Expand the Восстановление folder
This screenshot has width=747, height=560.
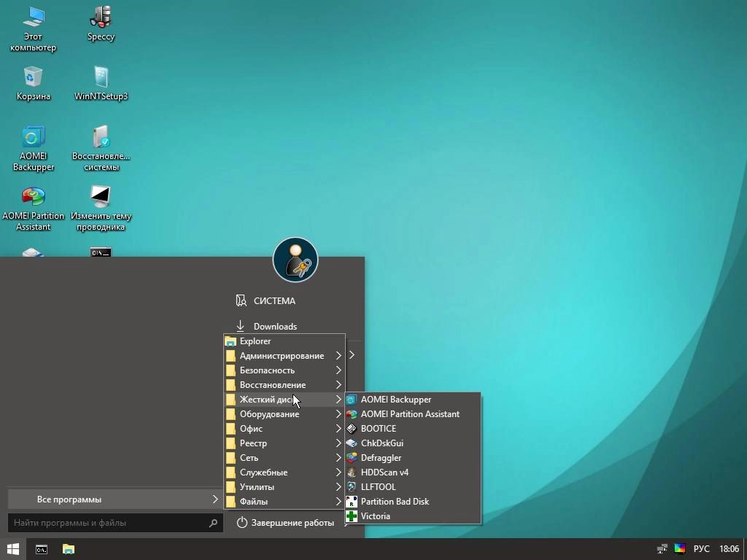(285, 385)
